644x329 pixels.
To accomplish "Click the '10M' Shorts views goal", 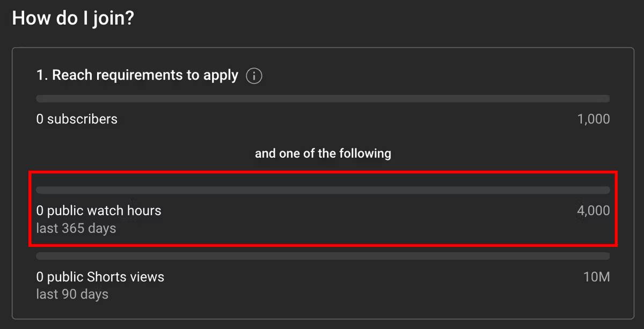I will [x=597, y=277].
